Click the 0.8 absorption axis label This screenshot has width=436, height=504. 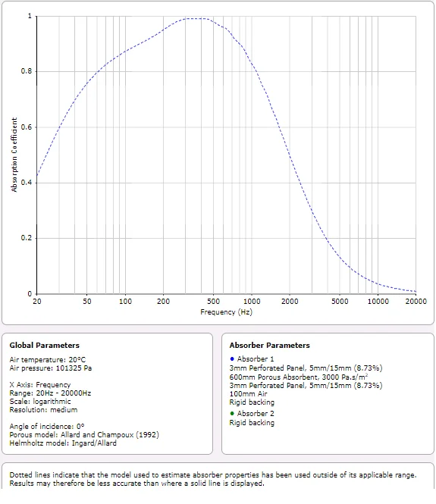[27, 71]
